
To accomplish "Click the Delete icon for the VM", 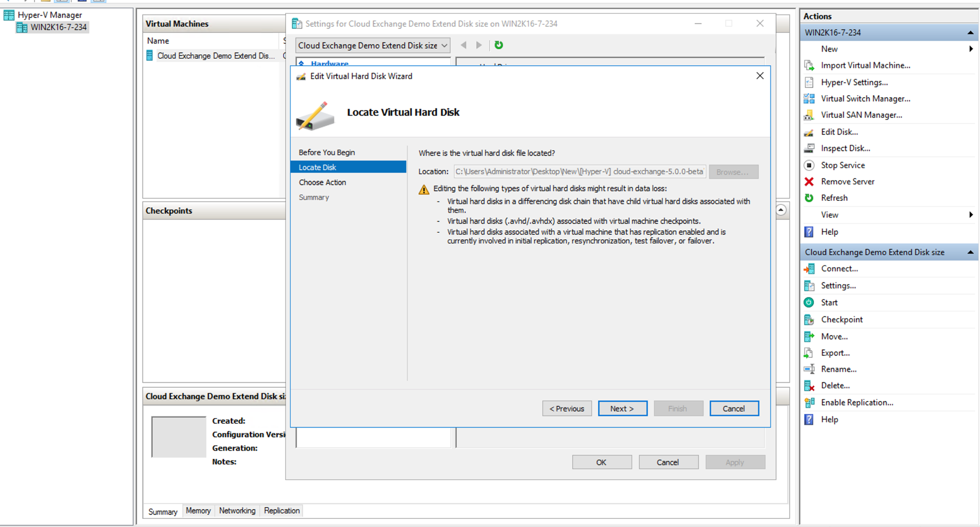I will click(x=809, y=385).
